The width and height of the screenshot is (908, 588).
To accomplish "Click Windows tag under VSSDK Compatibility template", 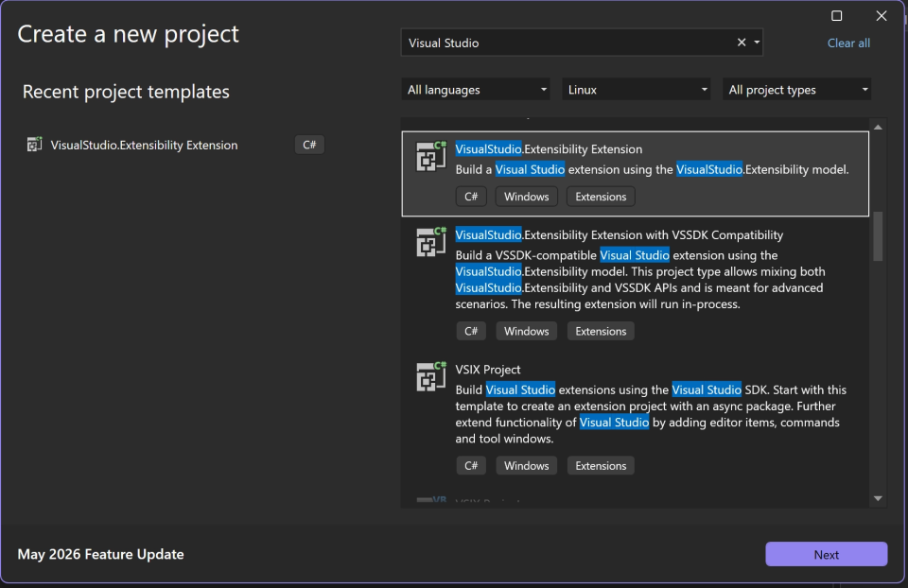I will (527, 331).
